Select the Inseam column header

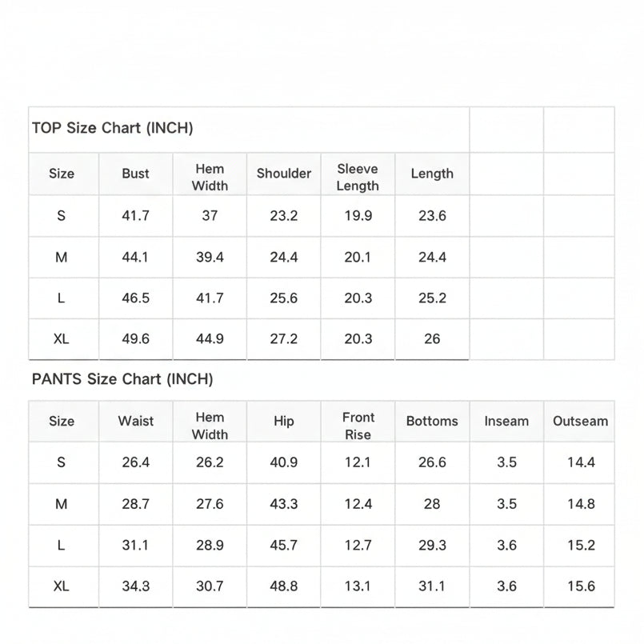506,422
